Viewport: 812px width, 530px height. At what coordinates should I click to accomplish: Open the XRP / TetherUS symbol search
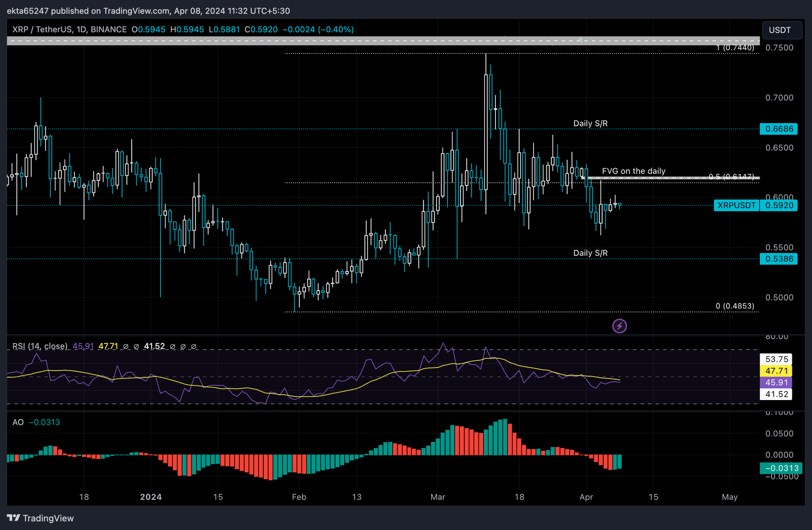click(42, 30)
